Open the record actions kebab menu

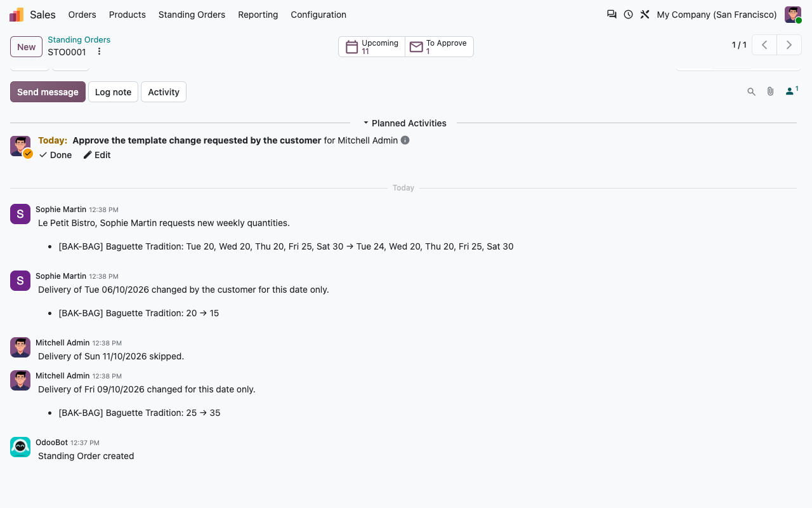click(x=99, y=51)
